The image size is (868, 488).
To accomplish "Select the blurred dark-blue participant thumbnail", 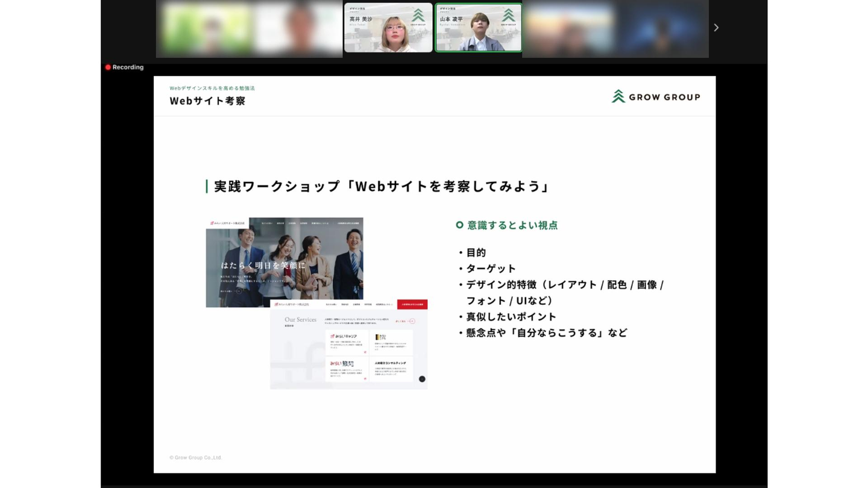I will (662, 28).
